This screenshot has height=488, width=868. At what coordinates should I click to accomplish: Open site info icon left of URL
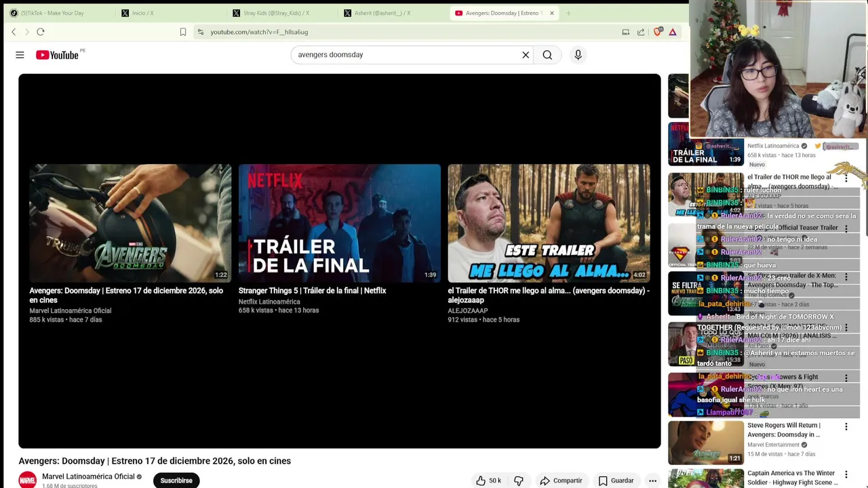(x=200, y=32)
